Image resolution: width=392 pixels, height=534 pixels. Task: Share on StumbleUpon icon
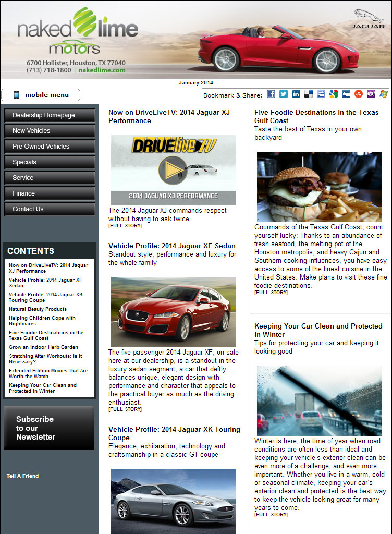359,94
